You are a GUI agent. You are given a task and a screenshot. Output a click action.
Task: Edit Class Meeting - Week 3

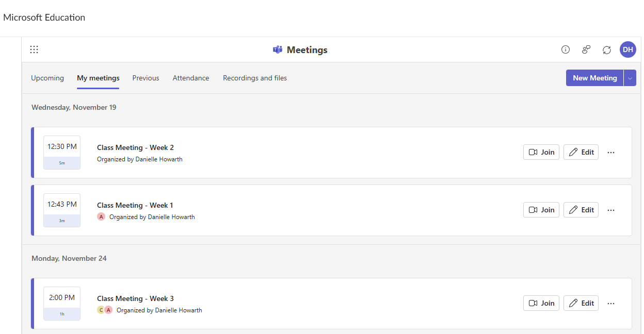click(x=581, y=303)
